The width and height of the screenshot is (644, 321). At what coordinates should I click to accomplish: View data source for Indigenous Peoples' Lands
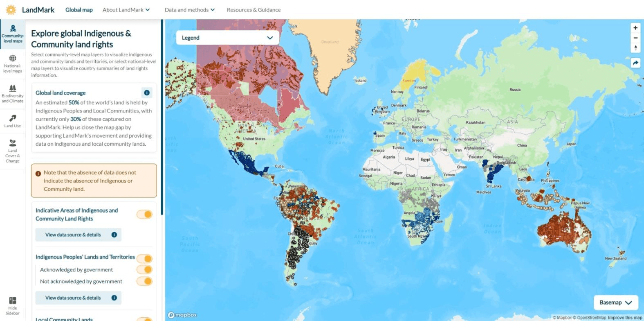[78, 298]
